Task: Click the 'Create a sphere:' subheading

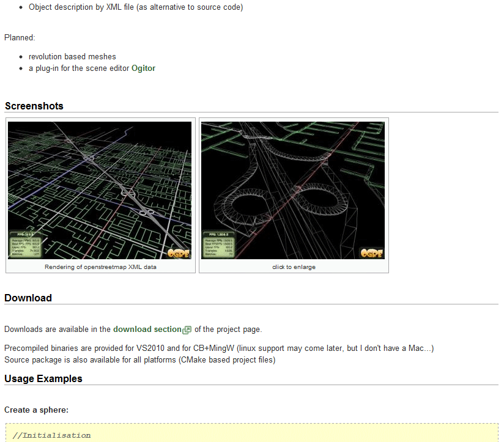Action: (x=36, y=410)
